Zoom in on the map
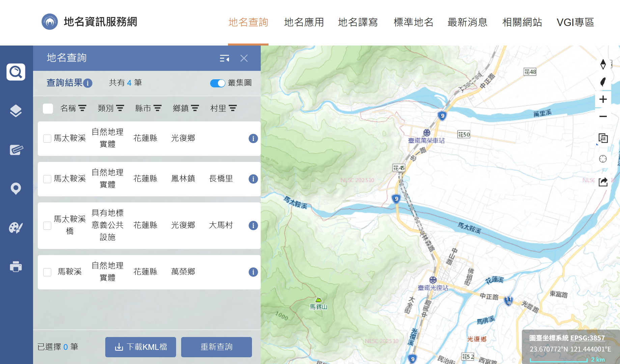 [603, 99]
